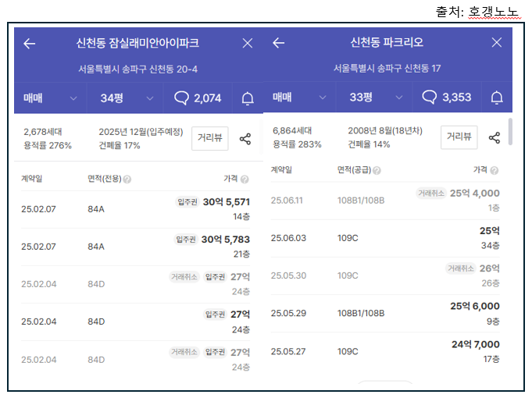Click 2008년 8월(18년차) build date

(385, 131)
